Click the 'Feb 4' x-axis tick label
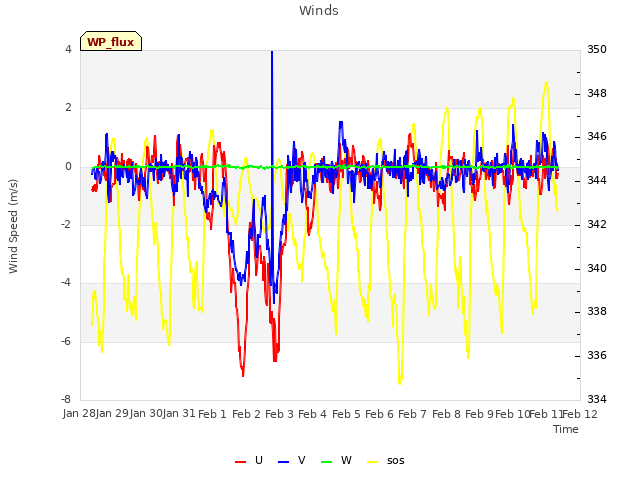This screenshot has width=640, height=480. coord(312,414)
